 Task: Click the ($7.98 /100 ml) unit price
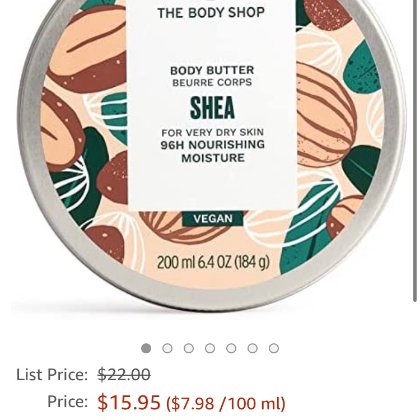coord(226,403)
